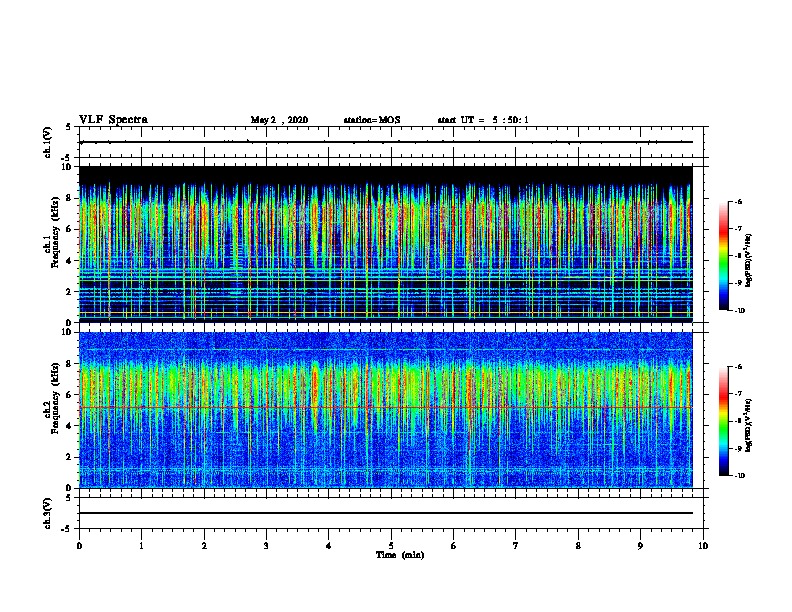Click the ch.2 'Frequency (kHz)' axis label

click(x=55, y=398)
